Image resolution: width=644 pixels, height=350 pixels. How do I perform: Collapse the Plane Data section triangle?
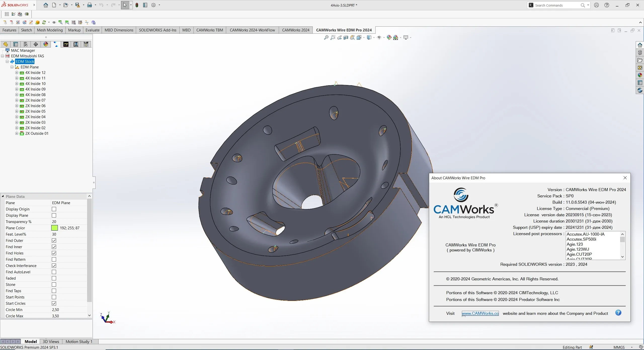(3, 196)
